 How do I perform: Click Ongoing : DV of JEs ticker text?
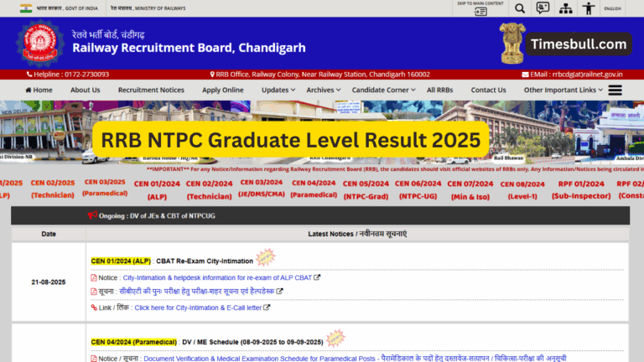click(x=157, y=215)
